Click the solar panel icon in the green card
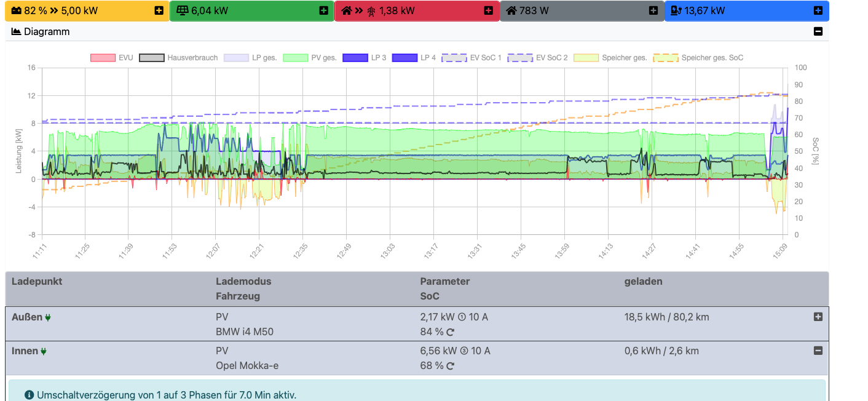The height and width of the screenshot is (401, 868). tap(181, 10)
